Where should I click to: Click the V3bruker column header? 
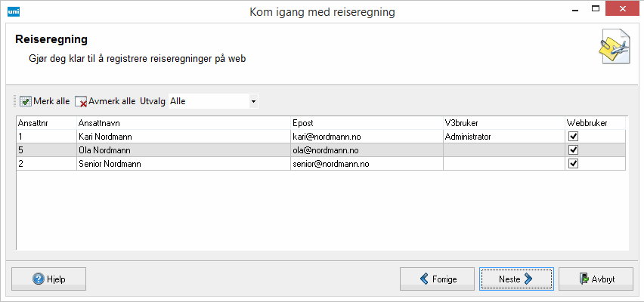503,122
